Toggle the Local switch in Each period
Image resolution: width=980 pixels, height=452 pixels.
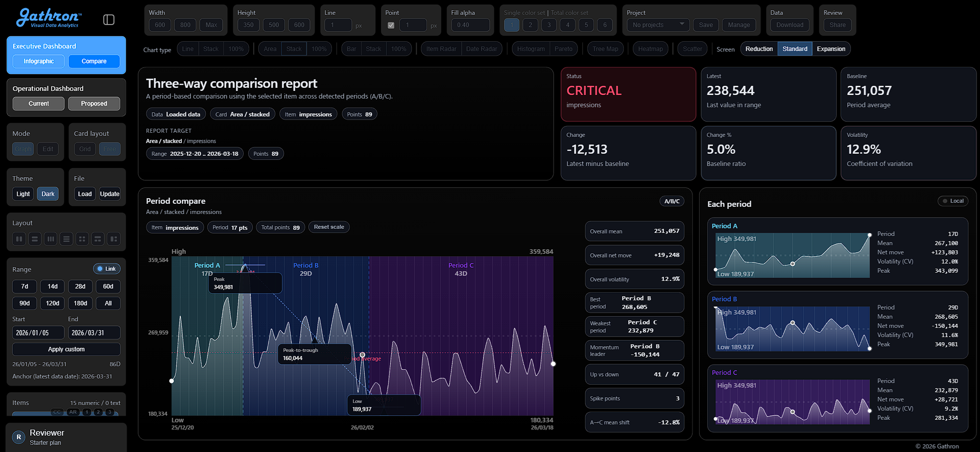[x=953, y=201]
